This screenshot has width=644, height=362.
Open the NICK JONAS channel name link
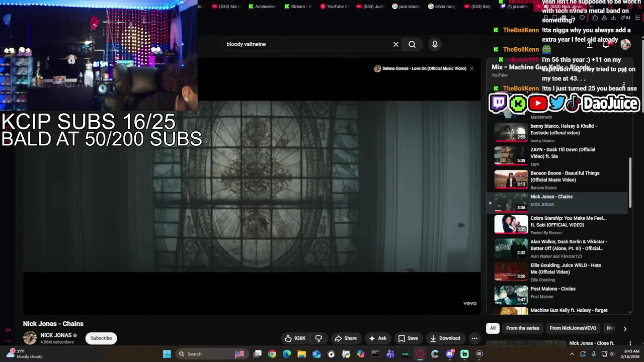[x=56, y=335]
